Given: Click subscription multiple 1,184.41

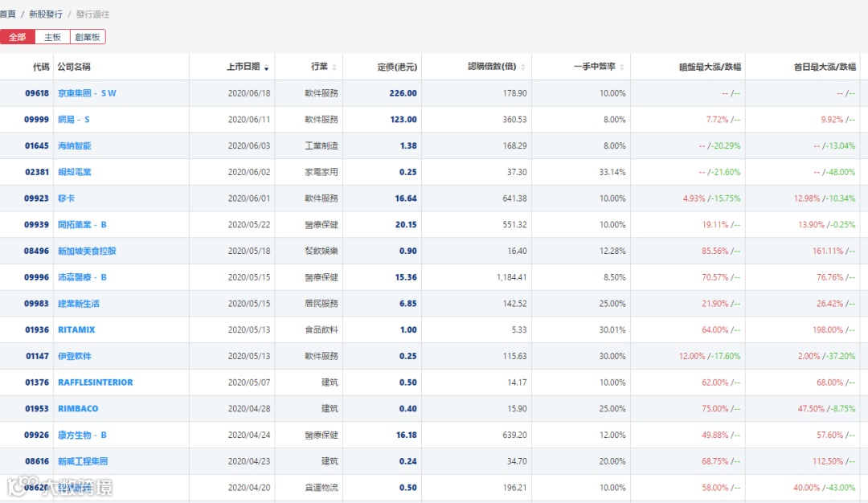Looking at the screenshot, I should click(x=511, y=277).
